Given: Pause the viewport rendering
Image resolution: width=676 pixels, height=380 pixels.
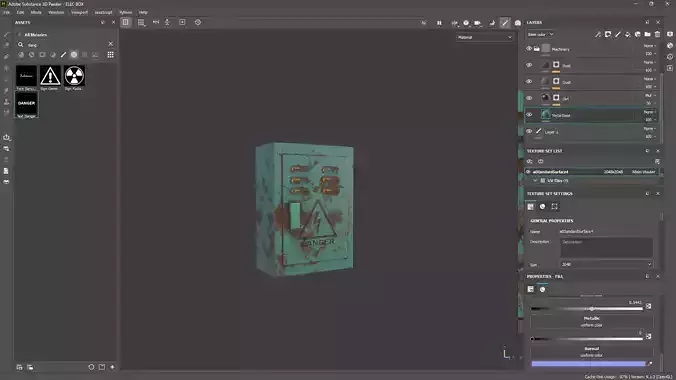Looking at the screenshot, I should point(439,23).
